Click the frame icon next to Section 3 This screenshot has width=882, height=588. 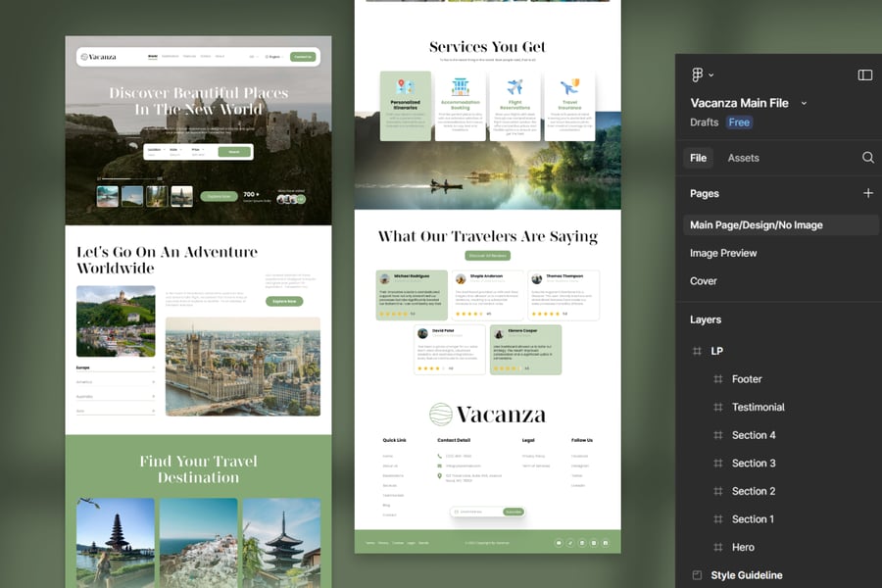[717, 463]
